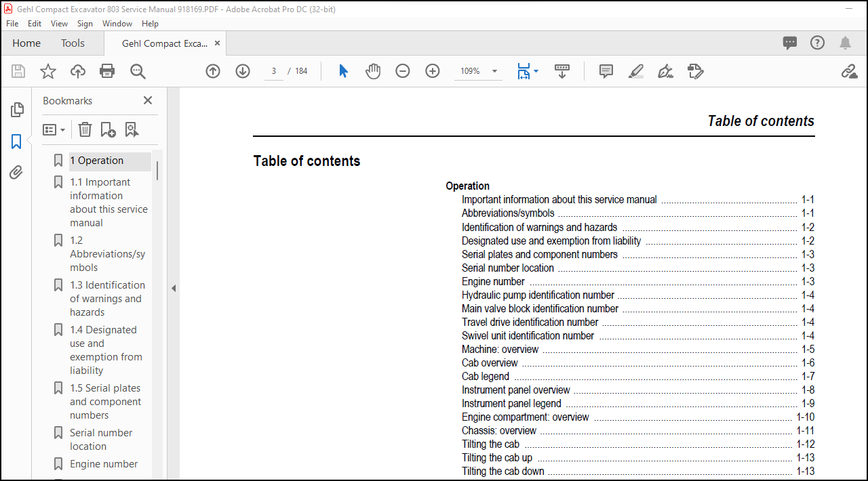Click the scrolling mode keyboard icon
868x481 pixels.
pos(562,71)
